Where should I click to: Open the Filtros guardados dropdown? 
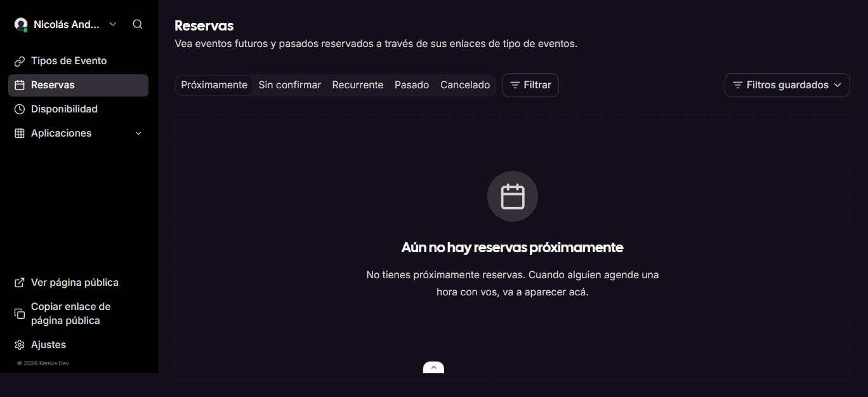click(x=787, y=85)
